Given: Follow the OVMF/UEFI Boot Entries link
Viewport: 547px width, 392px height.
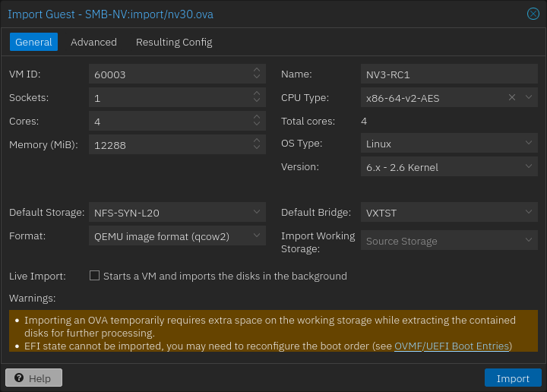Looking at the screenshot, I should (x=451, y=346).
